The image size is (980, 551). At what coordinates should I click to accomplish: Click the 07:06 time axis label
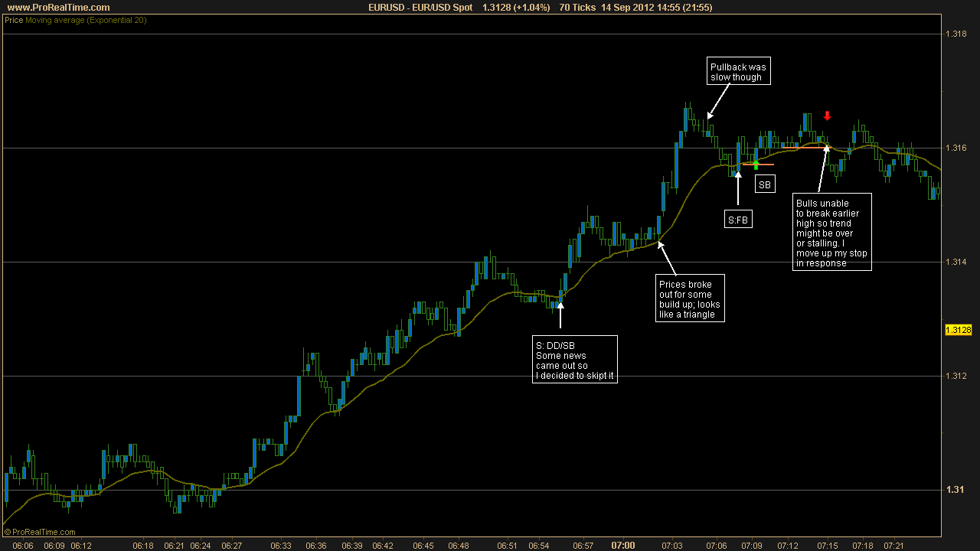[717, 546]
